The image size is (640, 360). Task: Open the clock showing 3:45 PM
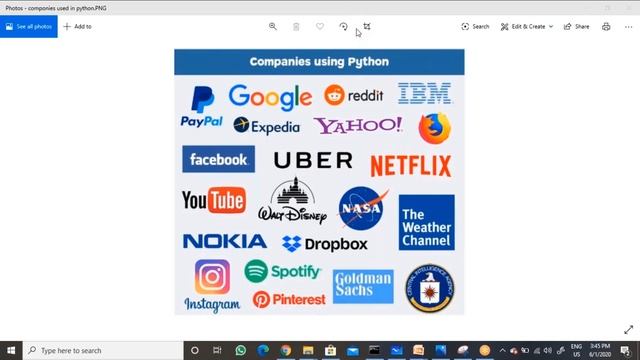coord(600,351)
